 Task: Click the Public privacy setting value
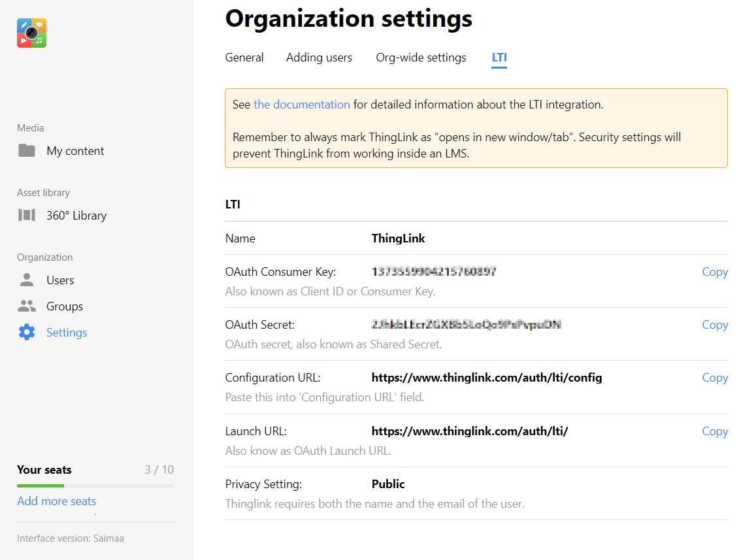388,484
